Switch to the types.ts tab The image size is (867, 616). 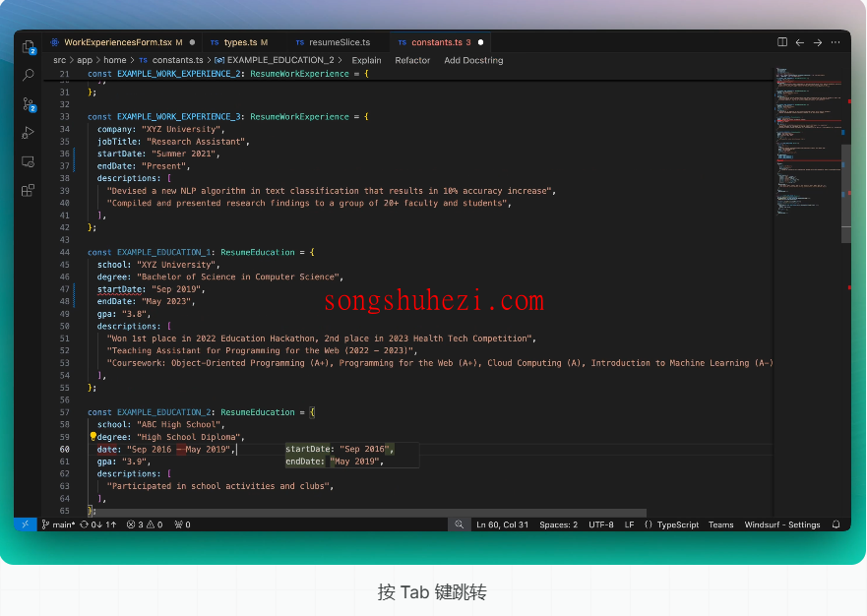245,42
